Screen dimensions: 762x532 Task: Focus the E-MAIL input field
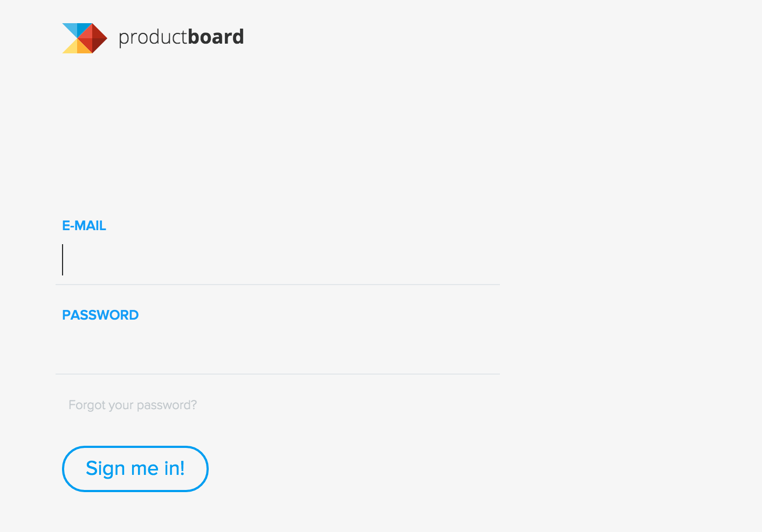coord(278,260)
